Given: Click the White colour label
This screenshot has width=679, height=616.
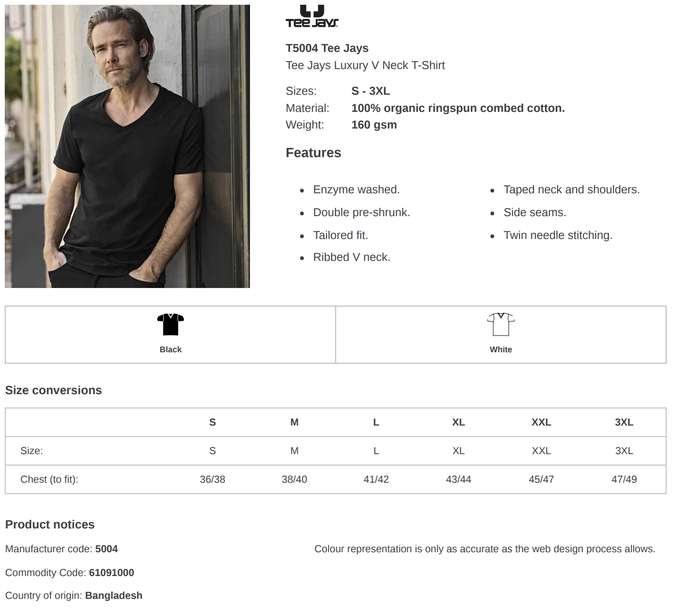Looking at the screenshot, I should pos(501,349).
